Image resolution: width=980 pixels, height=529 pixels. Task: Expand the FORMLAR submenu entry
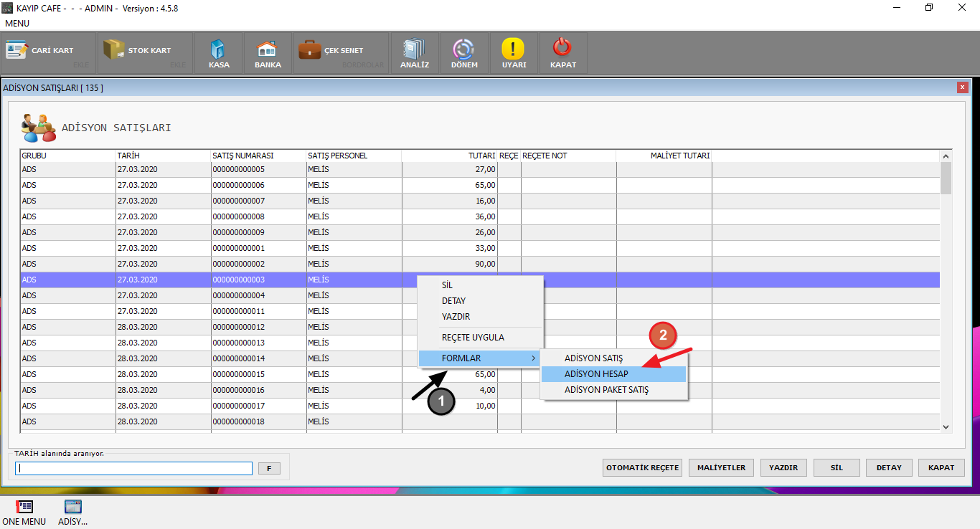pyautogui.click(x=481, y=358)
